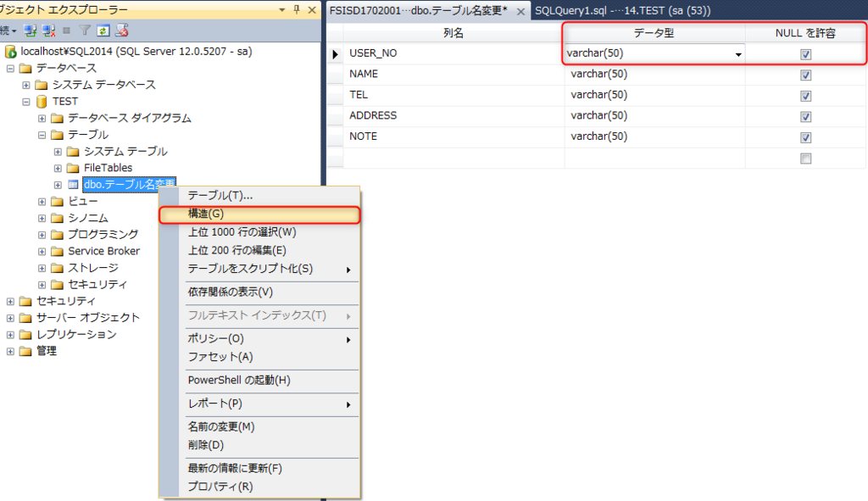Image resolution: width=868 pixels, height=501 pixels.
Task: Open the varchar(50) data type dropdown for USER_NO
Action: tap(740, 53)
